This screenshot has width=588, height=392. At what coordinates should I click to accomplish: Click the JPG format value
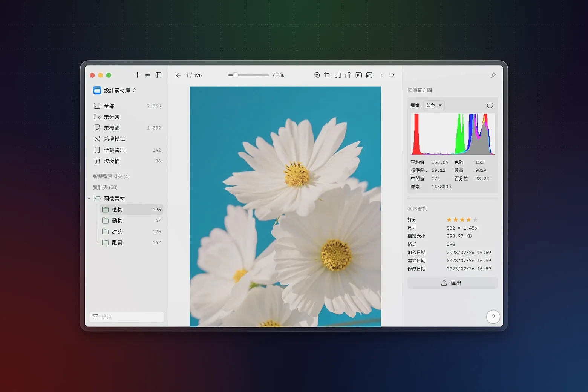[451, 244]
